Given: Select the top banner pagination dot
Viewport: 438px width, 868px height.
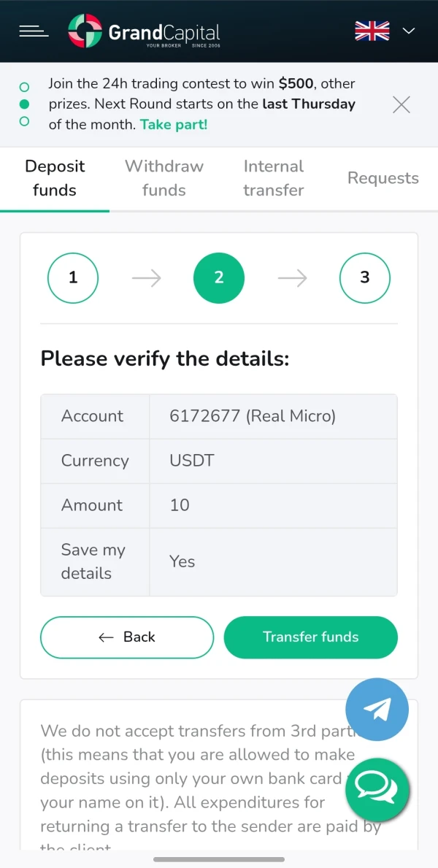Looking at the screenshot, I should pos(24,88).
